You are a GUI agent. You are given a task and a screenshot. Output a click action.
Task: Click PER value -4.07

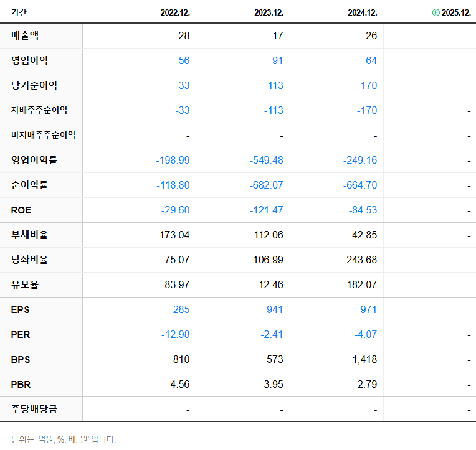366,334
